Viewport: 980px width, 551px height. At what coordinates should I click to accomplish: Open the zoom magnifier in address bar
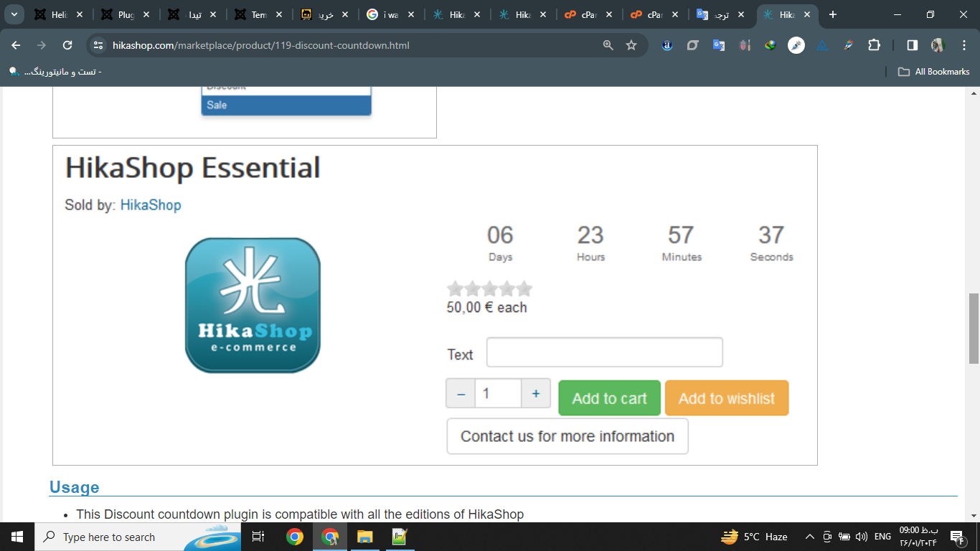click(x=608, y=45)
